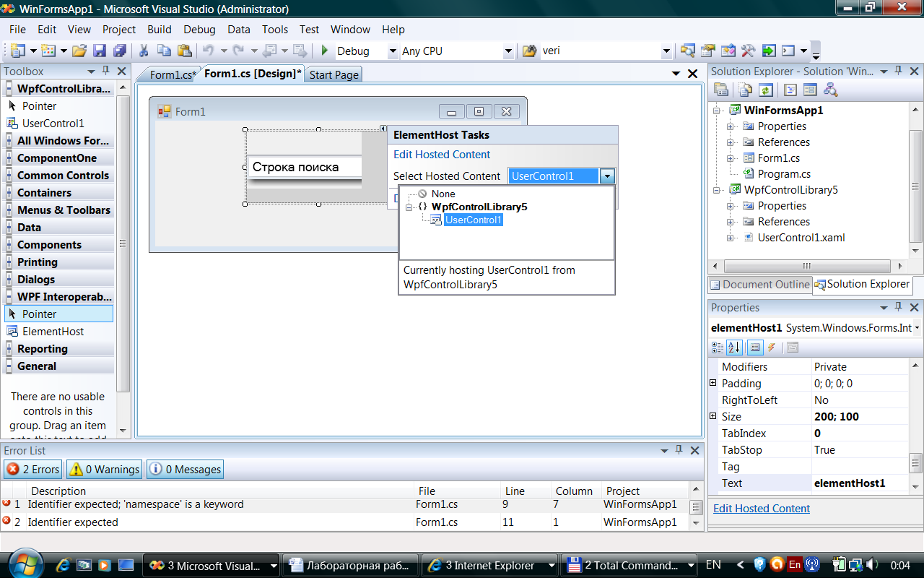Viewport: 924px width, 578px height.
Task: Sort properties alphabetically with the A-Z icon
Action: [734, 348]
